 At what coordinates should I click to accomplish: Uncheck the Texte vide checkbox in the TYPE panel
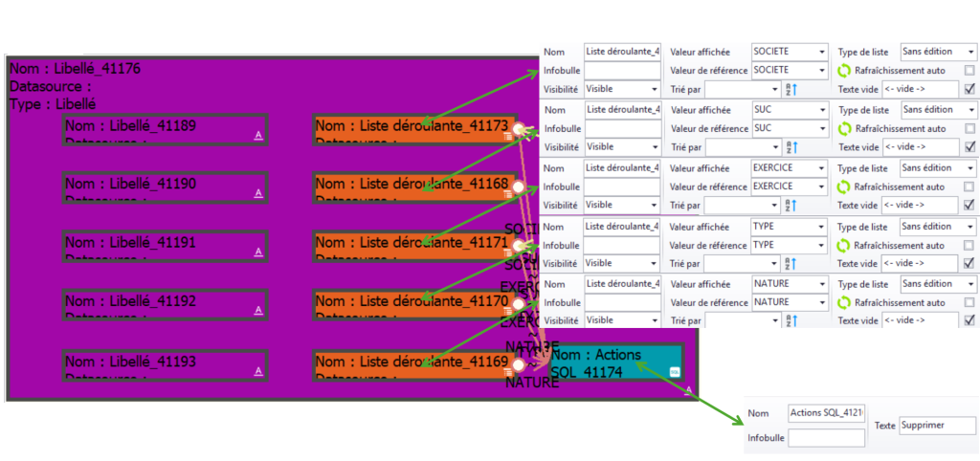tap(969, 263)
